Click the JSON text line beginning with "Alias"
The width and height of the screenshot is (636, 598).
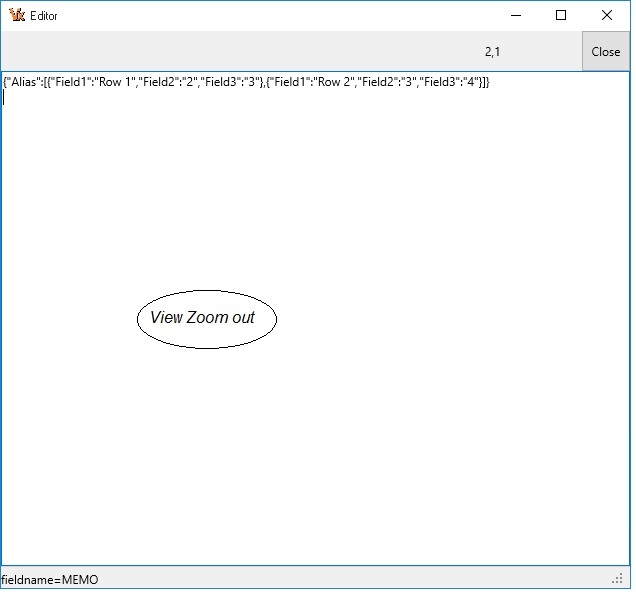[246, 82]
